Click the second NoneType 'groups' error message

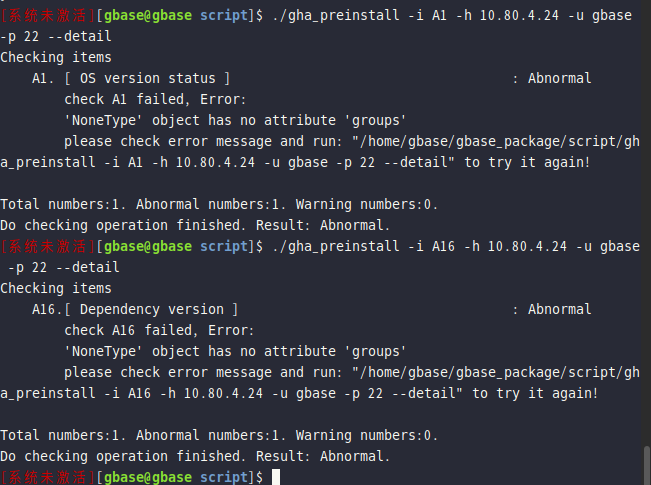(x=235, y=351)
